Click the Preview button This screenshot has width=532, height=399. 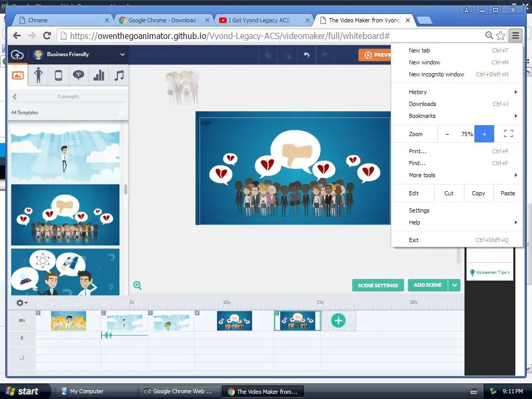(375, 55)
